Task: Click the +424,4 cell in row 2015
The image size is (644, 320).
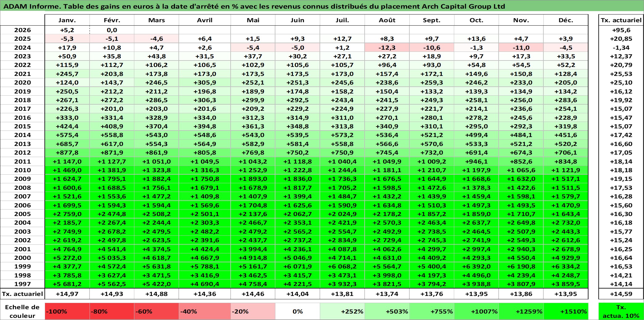Action: 67,126
